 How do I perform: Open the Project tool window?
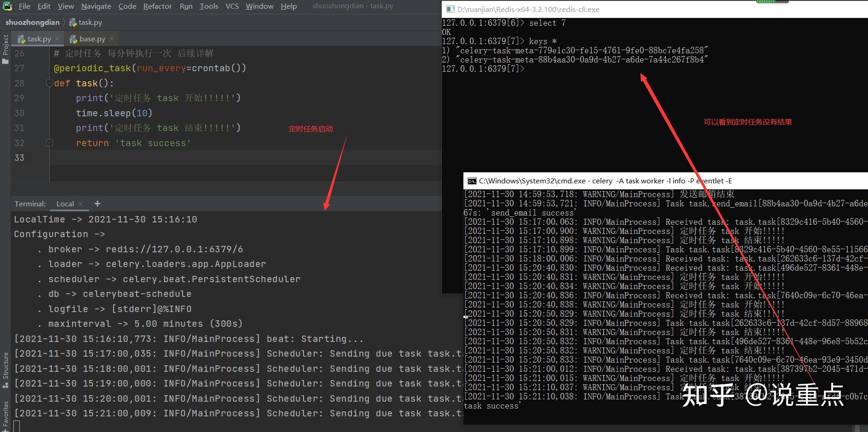pos(5,49)
